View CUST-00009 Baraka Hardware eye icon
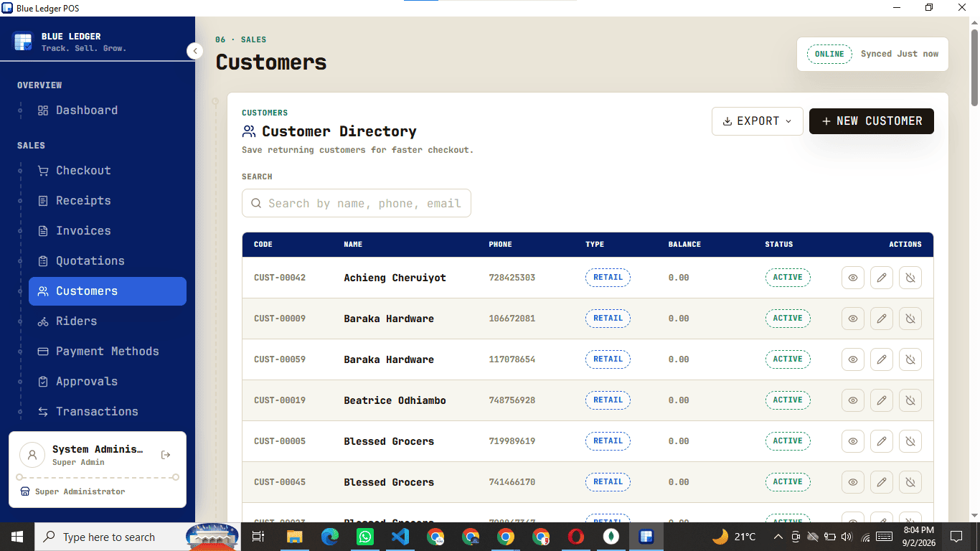Screen dimensions: 980x551 pyautogui.click(x=853, y=319)
